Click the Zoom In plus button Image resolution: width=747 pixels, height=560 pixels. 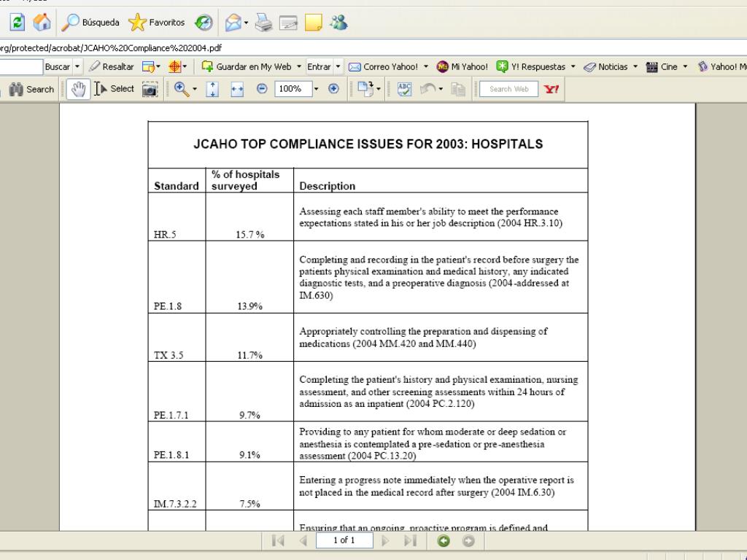click(x=333, y=88)
